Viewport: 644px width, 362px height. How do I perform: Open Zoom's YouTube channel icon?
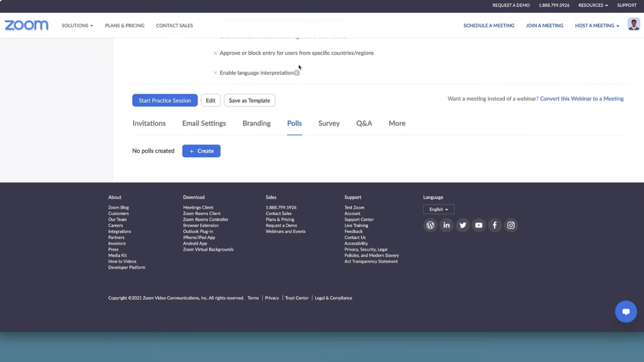(x=478, y=225)
